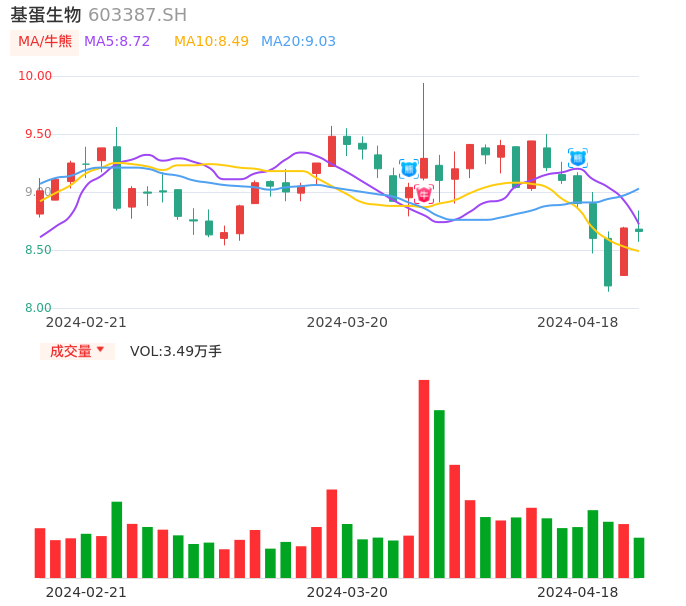Toggle the MA20 line legend

298,42
